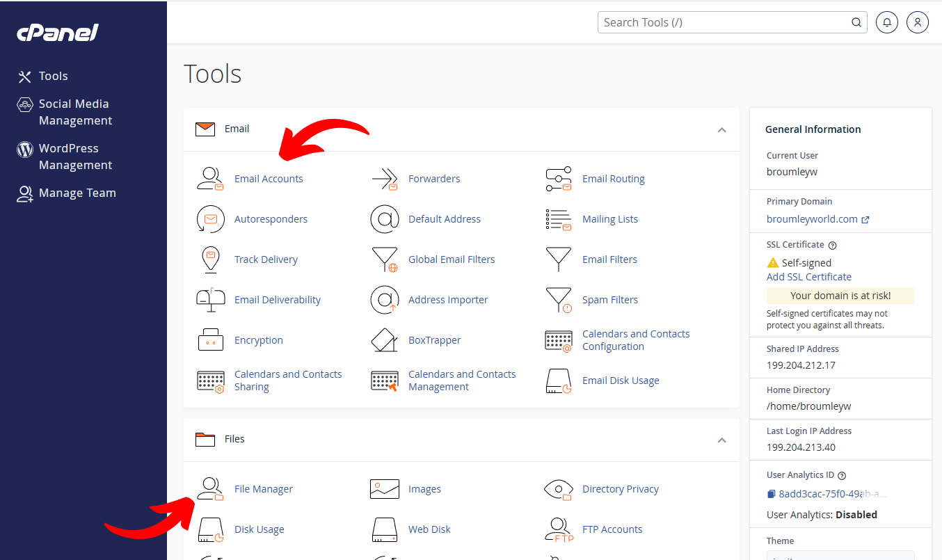
Task: Open FTP Accounts
Action: [612, 529]
